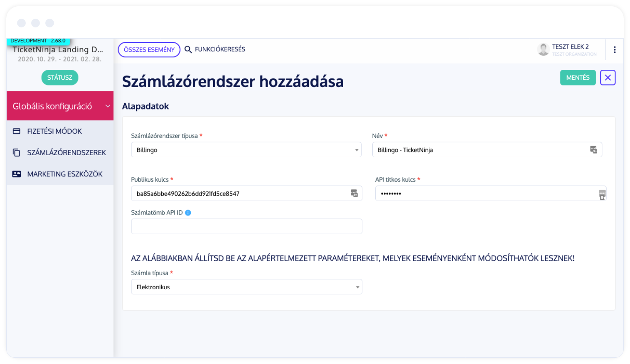Click the search magnifier icon beside Funkciókeresés

[x=188, y=49]
